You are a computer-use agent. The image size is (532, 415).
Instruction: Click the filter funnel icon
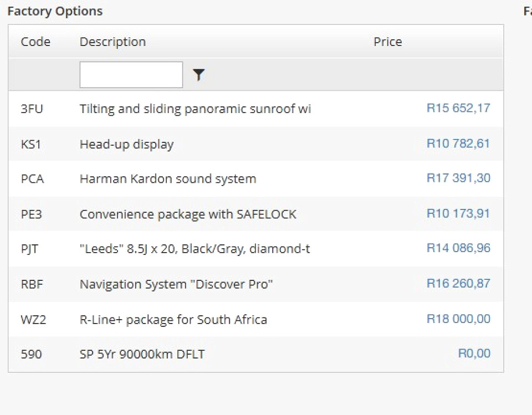tap(198, 75)
